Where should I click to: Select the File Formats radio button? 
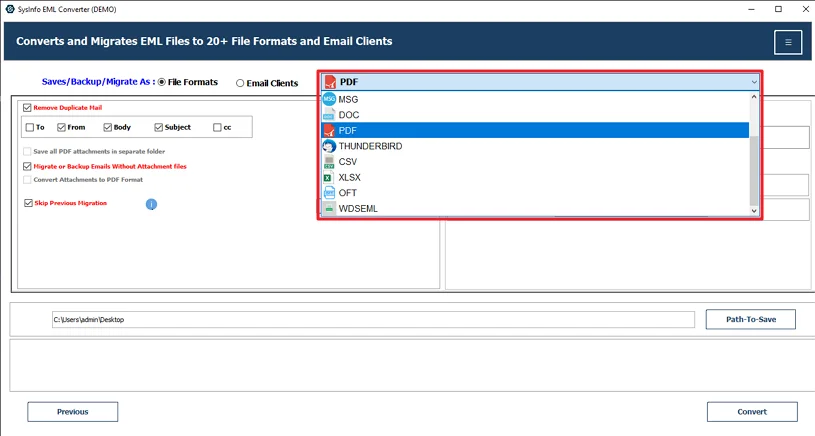[162, 82]
